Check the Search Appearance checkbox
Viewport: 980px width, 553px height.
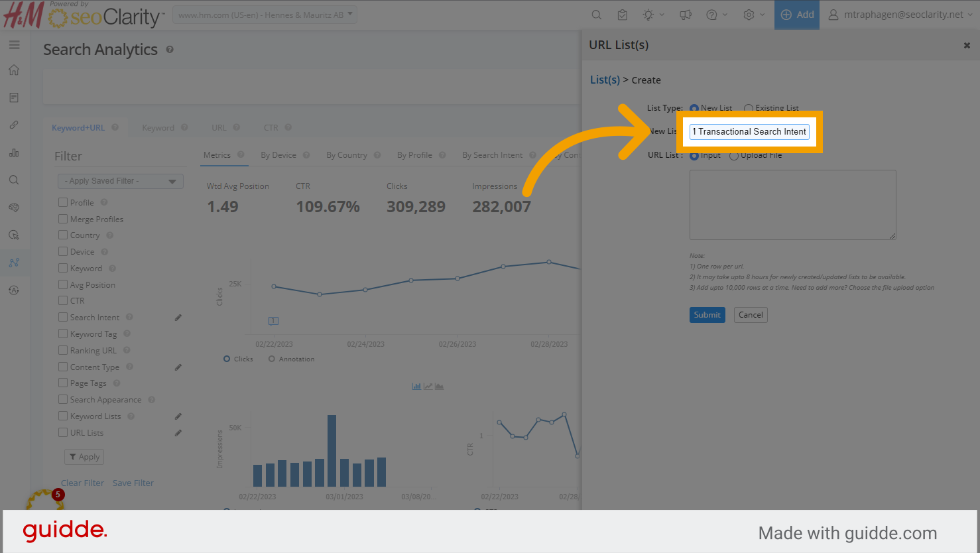[x=63, y=399]
